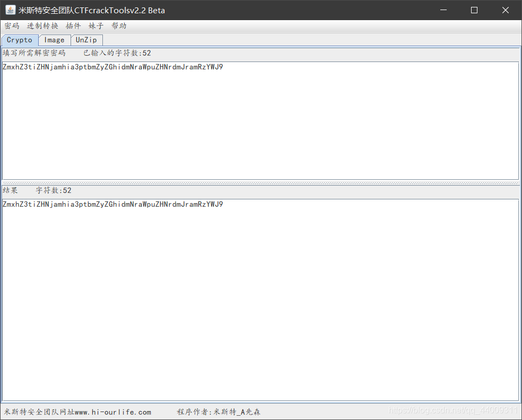Open the 密码 menu
This screenshot has width=522, height=420.
coord(12,26)
